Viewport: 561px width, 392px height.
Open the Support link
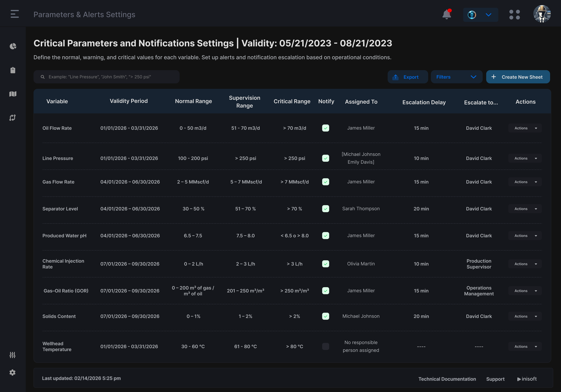click(x=495, y=379)
